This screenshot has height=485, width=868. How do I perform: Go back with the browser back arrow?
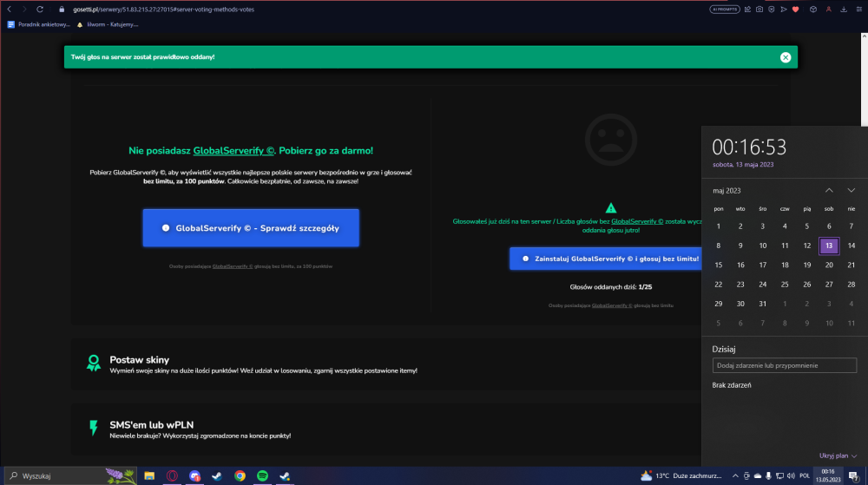10,10
